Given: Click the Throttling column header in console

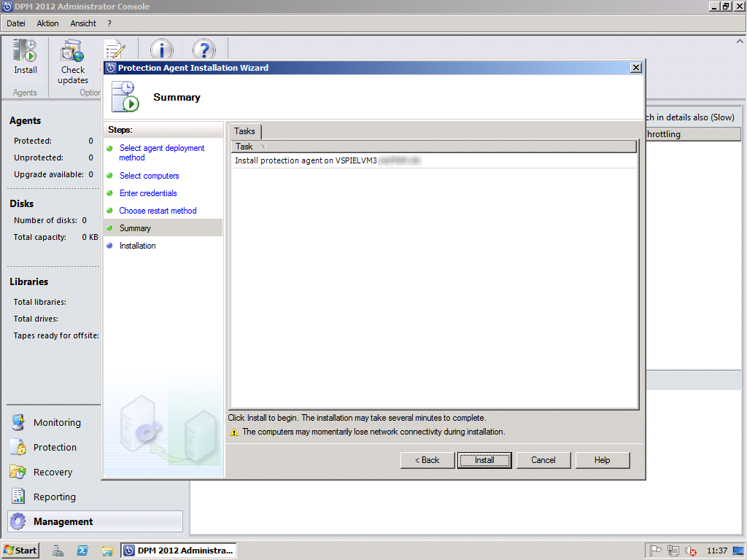Looking at the screenshot, I should click(693, 134).
